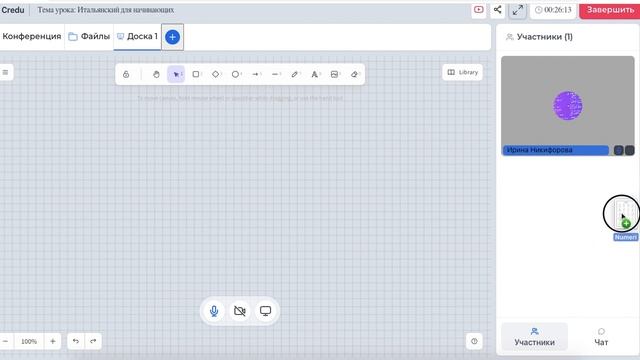
Task: Open the Library panel
Action: pyautogui.click(x=462, y=72)
